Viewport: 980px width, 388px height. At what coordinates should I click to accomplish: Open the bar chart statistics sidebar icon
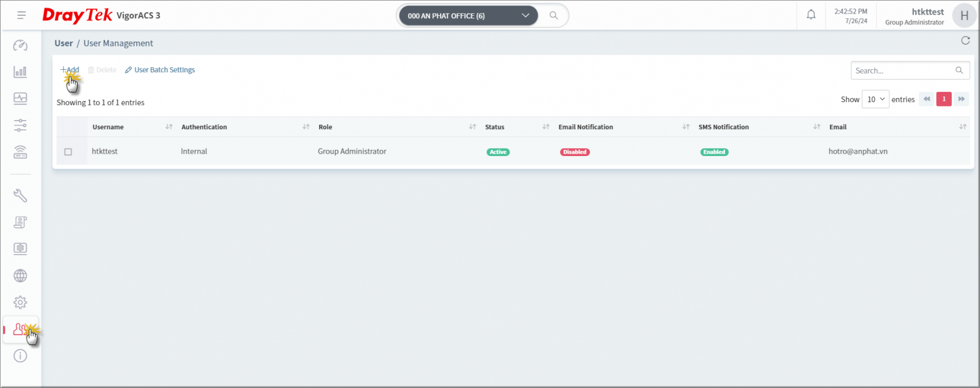[20, 72]
